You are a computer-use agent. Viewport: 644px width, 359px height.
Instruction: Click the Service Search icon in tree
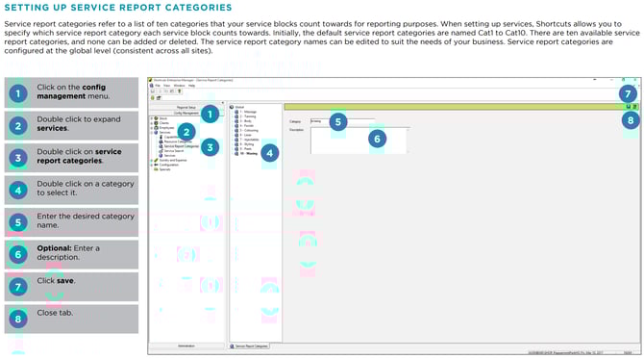click(161, 151)
